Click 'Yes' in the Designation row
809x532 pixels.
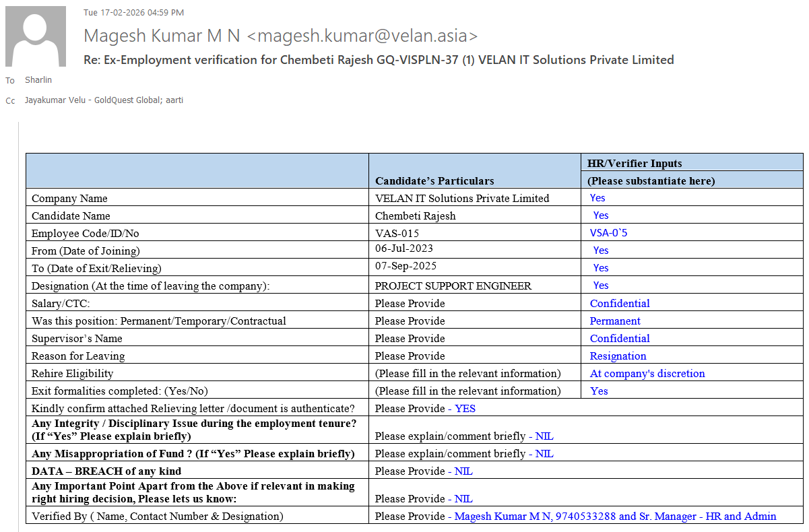pyautogui.click(x=601, y=286)
